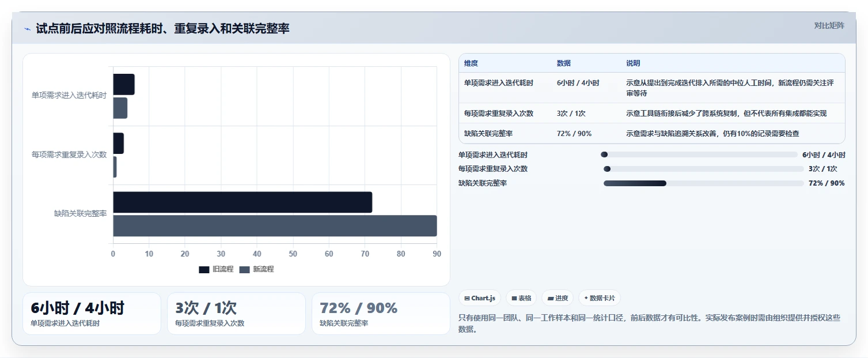The image size is (868, 358).
Task: Click the footnote about 同一统计口径
Action: 650,323
